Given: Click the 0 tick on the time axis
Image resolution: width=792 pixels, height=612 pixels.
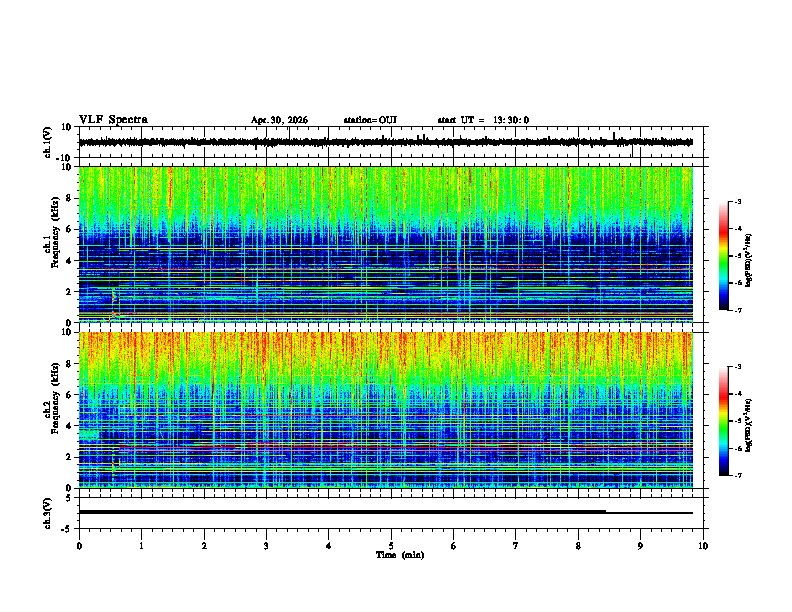Looking at the screenshot, I should point(79,546).
